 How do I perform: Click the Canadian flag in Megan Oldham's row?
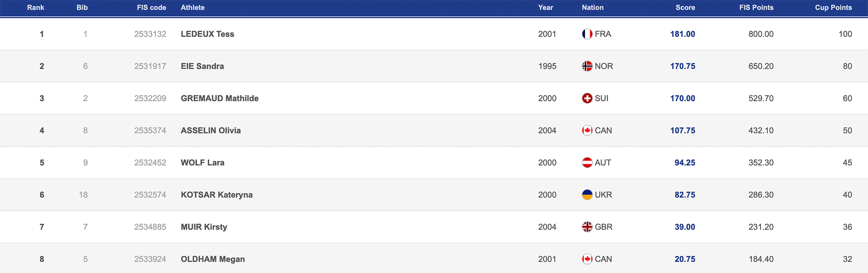pos(587,259)
